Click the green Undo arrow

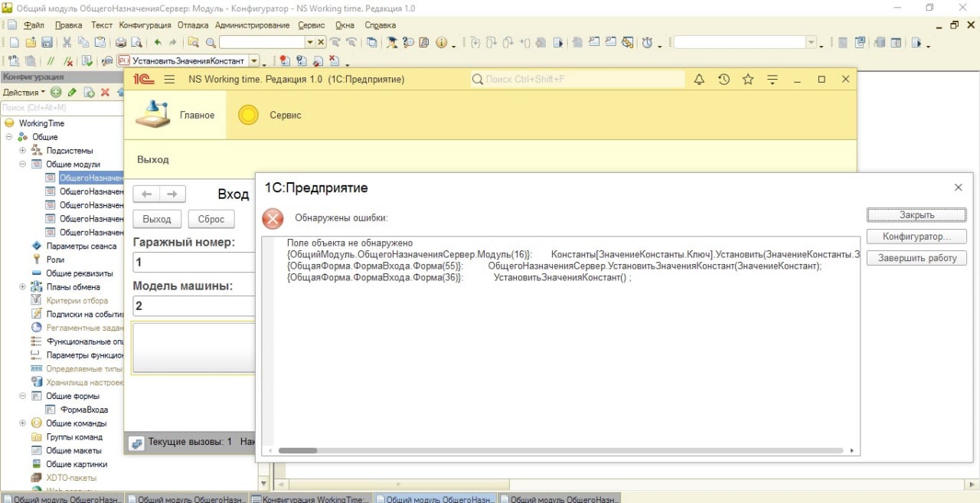pyautogui.click(x=158, y=43)
